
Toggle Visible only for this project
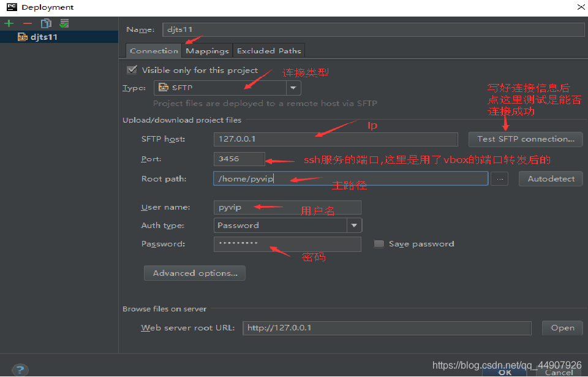point(132,70)
